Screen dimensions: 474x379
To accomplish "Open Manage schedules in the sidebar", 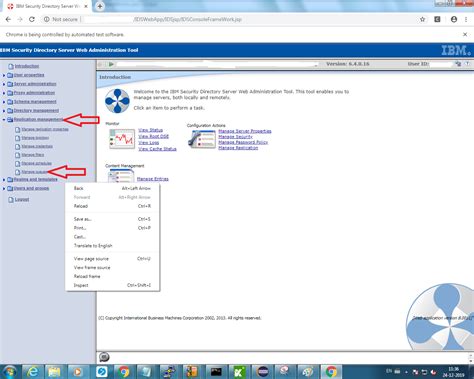I will (36, 163).
